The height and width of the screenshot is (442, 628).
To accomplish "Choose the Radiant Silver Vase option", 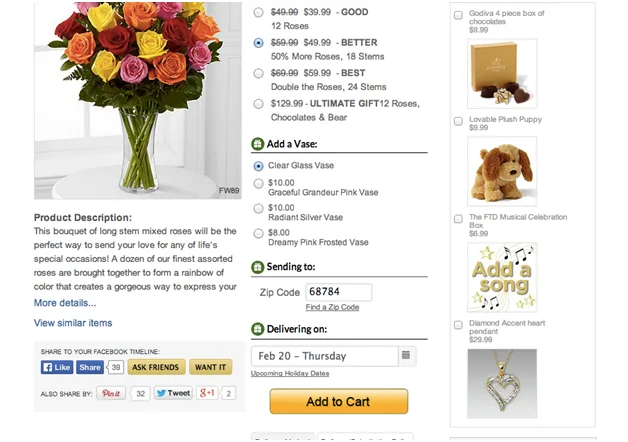I will tap(259, 208).
